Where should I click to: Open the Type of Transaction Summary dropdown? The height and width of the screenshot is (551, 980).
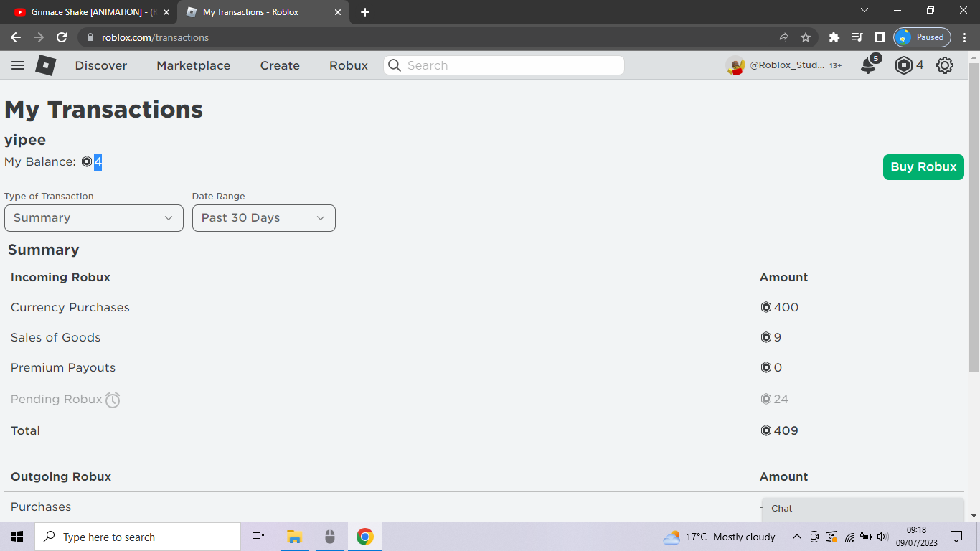[94, 218]
